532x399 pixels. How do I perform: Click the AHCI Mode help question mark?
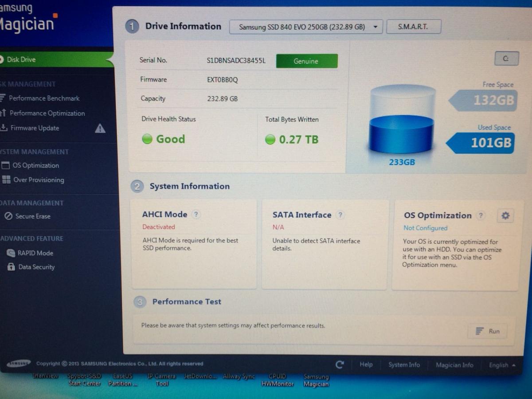point(196,215)
